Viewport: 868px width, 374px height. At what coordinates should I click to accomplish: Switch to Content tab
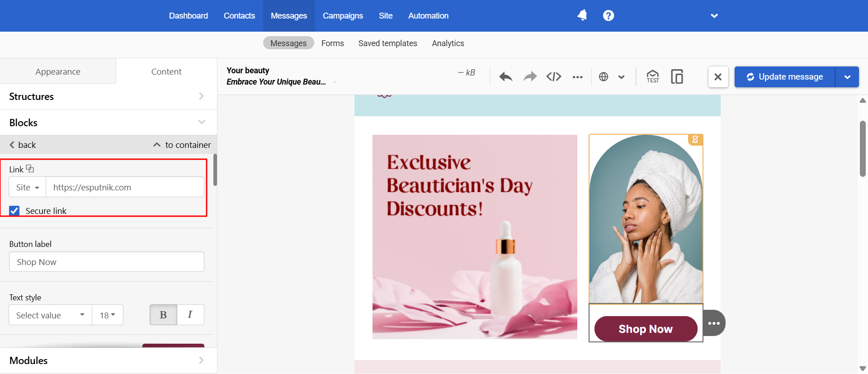coord(166,71)
